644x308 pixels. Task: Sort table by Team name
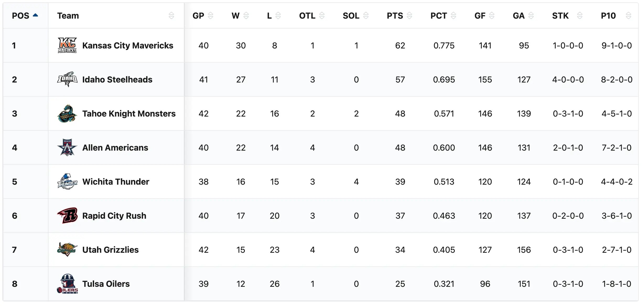[171, 16]
